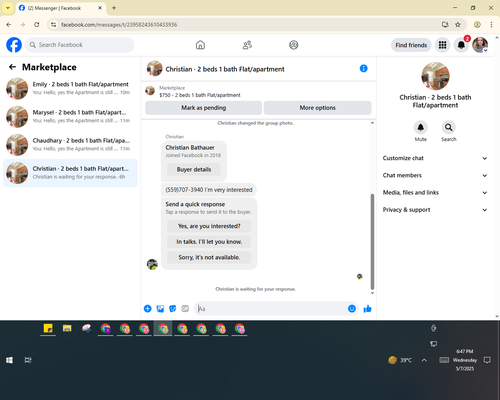The image size is (500, 400).
Task: Open Chaudhary's apartment conversation
Action: (x=70, y=145)
